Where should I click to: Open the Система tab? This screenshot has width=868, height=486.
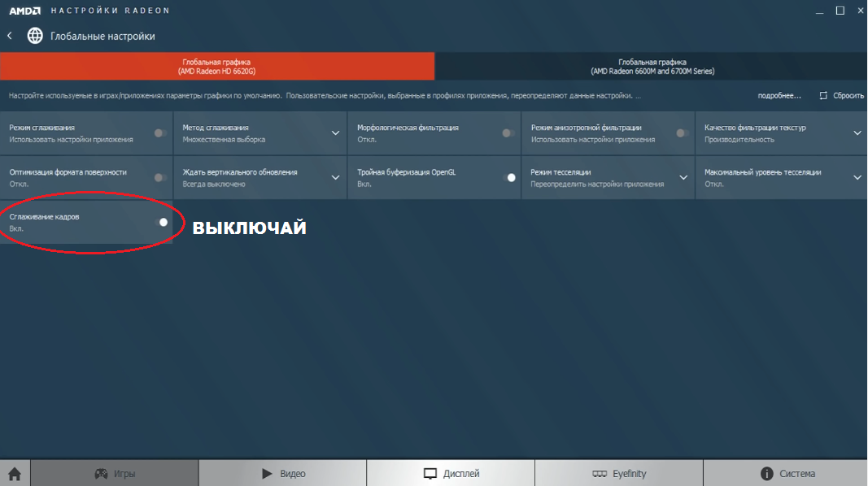pos(786,473)
